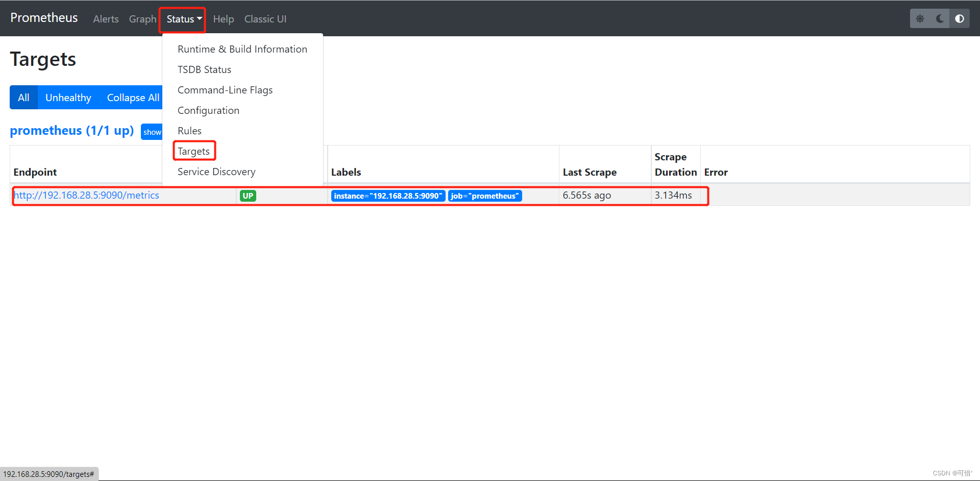Viewport: 980px width, 481px height.
Task: Switch to light theme sun icon
Action: tap(920, 19)
